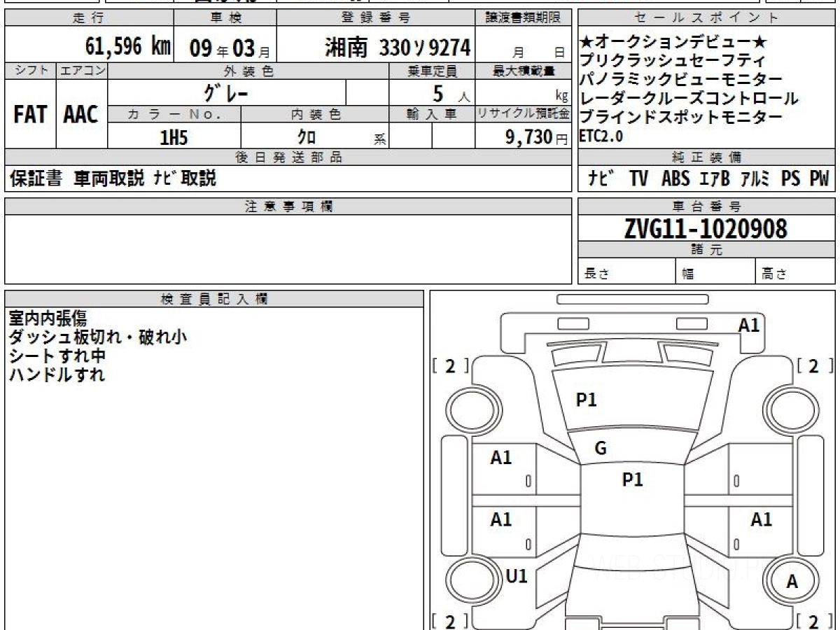Select the PW equipment entry
The image size is (840, 630).
819,179
